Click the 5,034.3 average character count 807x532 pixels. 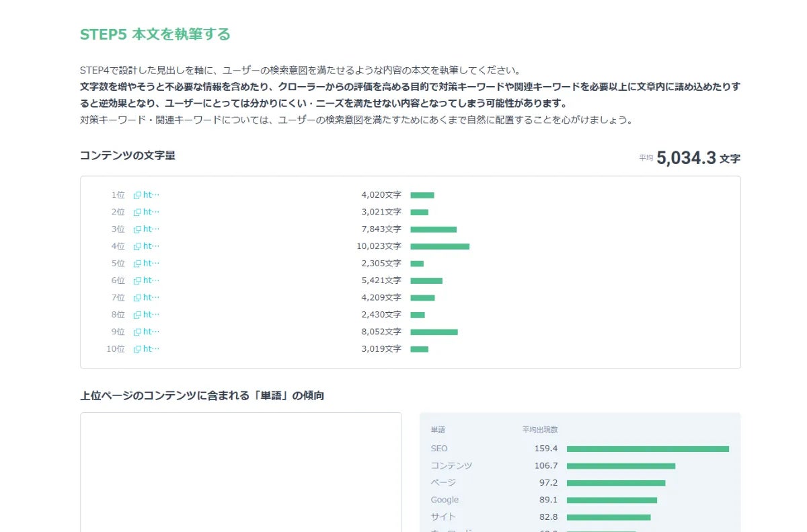686,158
